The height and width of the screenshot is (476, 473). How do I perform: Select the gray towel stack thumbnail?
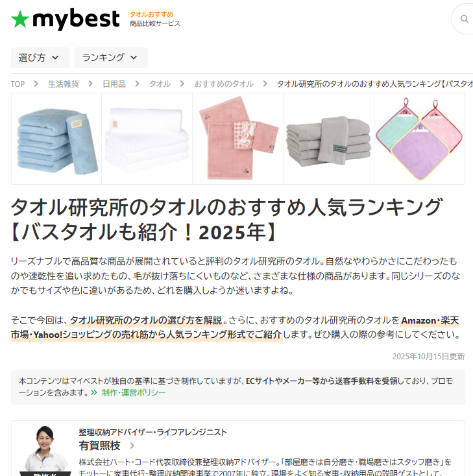point(329,139)
